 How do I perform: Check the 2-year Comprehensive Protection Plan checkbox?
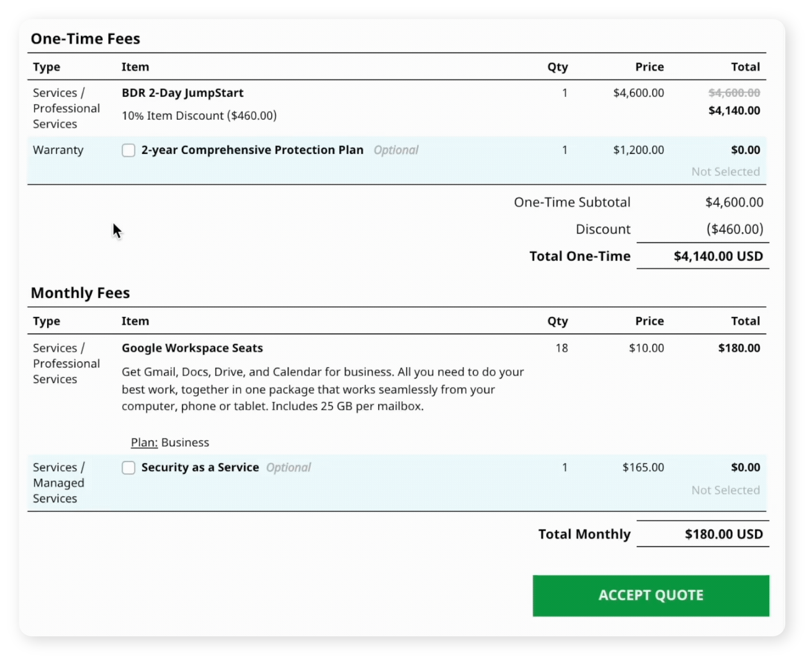point(128,150)
